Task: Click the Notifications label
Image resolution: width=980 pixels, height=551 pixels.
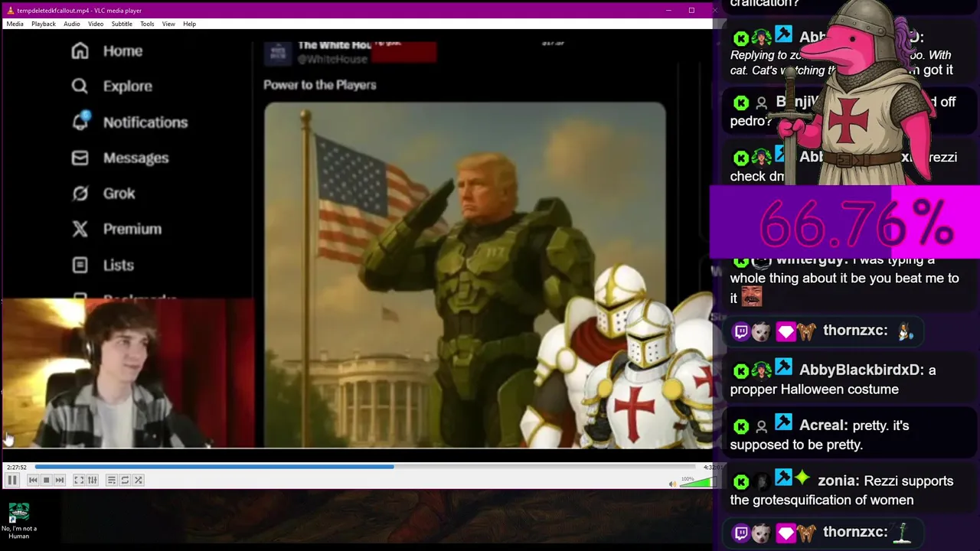Action: click(x=145, y=122)
